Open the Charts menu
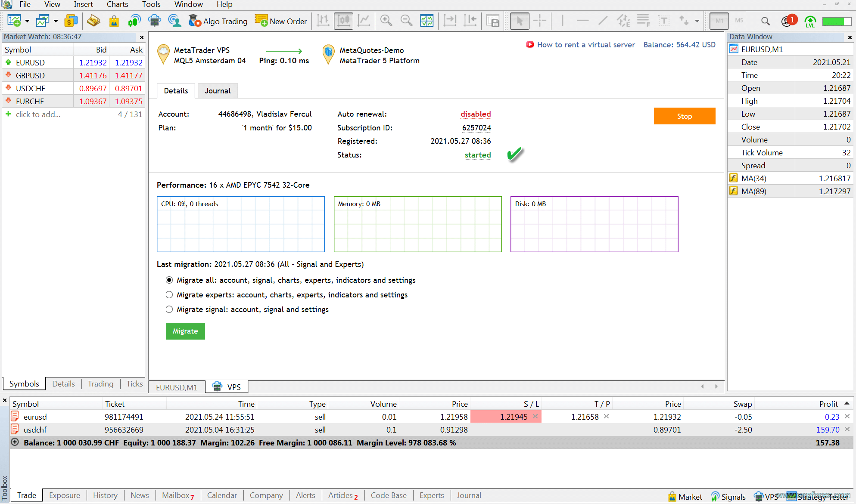This screenshot has height=504, width=856. click(x=117, y=4)
